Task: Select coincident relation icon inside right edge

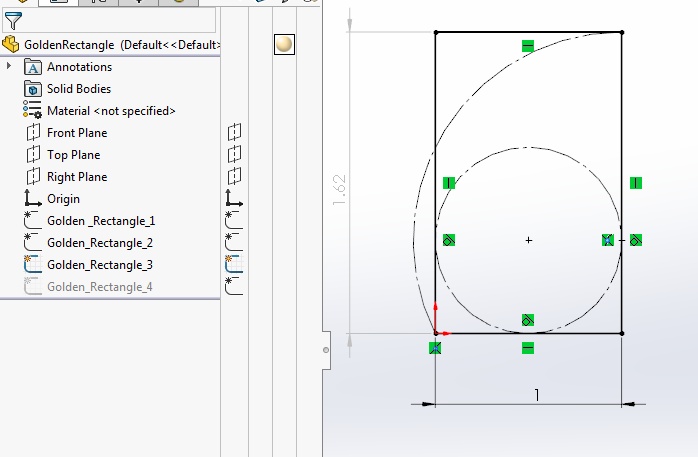Action: click(x=608, y=240)
